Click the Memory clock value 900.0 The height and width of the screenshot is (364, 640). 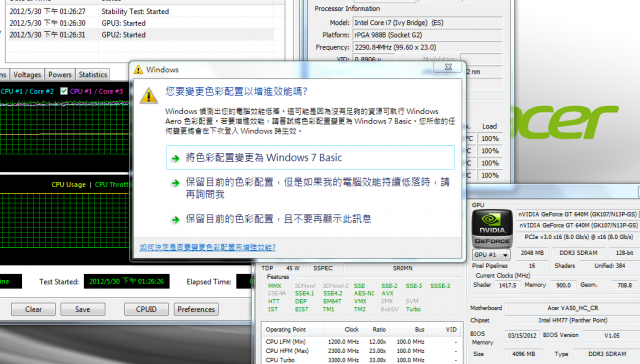pyautogui.click(x=563, y=285)
